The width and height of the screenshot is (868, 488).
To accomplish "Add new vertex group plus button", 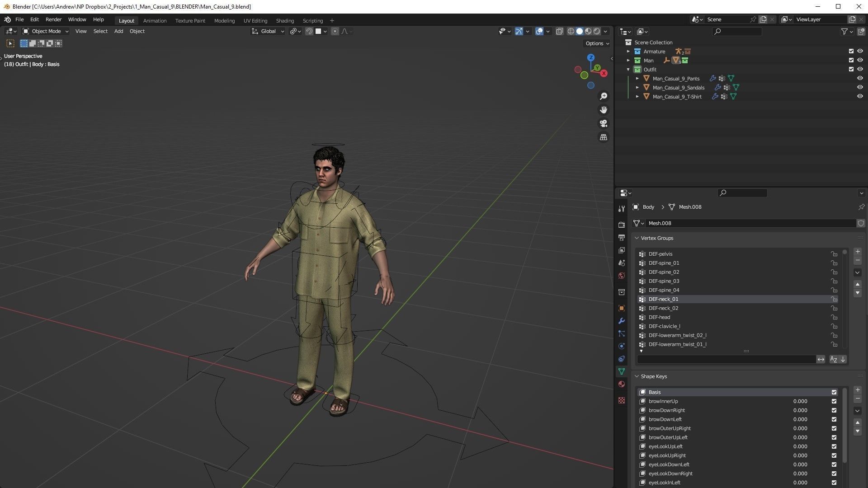I will 858,252.
